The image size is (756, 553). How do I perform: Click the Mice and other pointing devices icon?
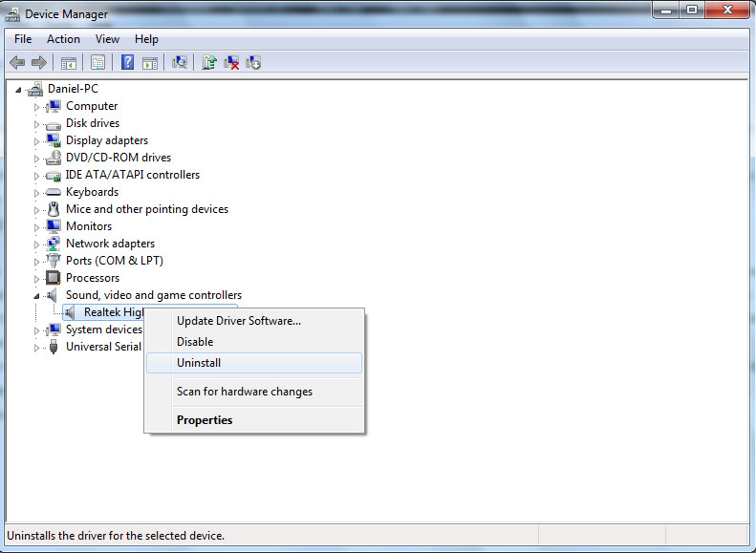54,209
